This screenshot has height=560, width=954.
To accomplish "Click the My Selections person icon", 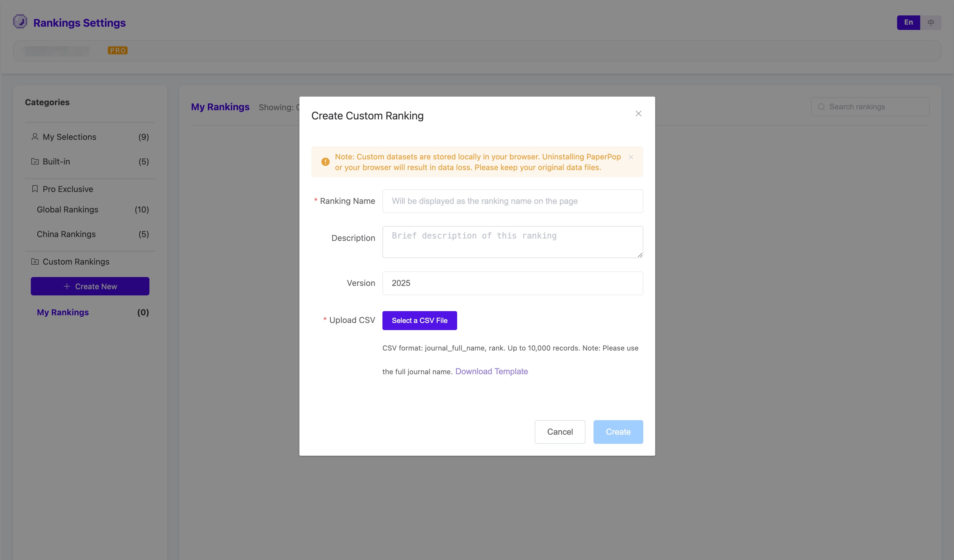I will click(x=35, y=137).
